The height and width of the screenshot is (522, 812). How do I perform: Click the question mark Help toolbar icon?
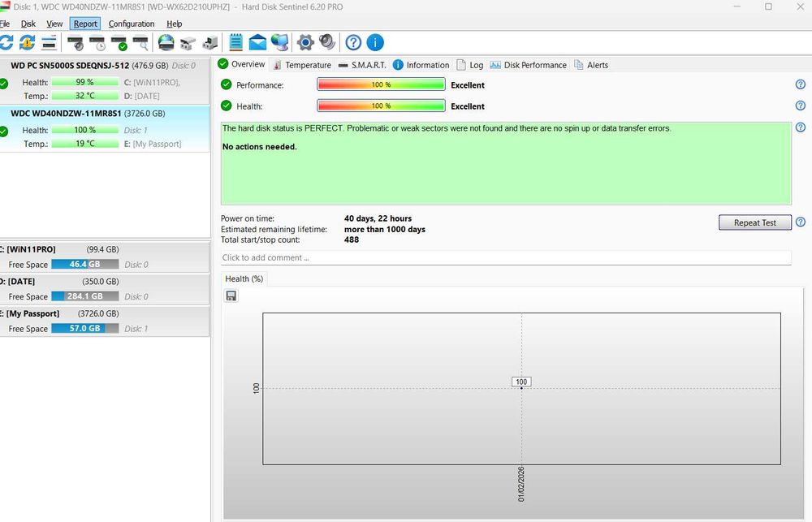353,42
